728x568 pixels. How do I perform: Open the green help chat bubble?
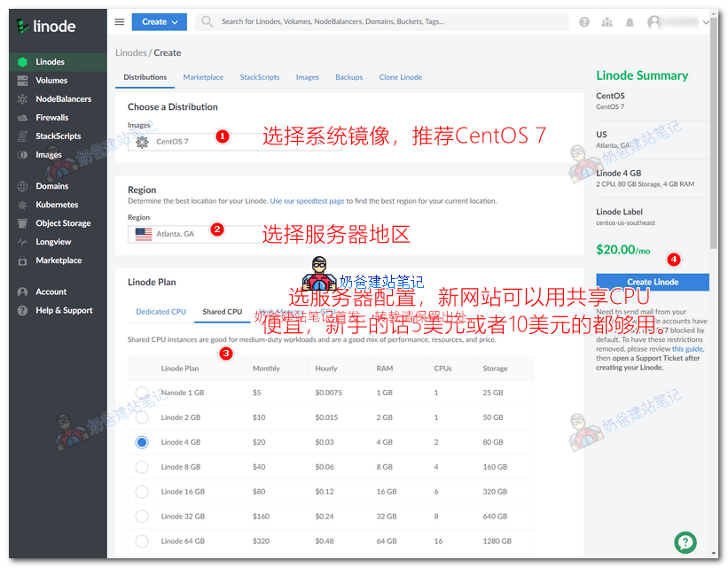pos(685,542)
